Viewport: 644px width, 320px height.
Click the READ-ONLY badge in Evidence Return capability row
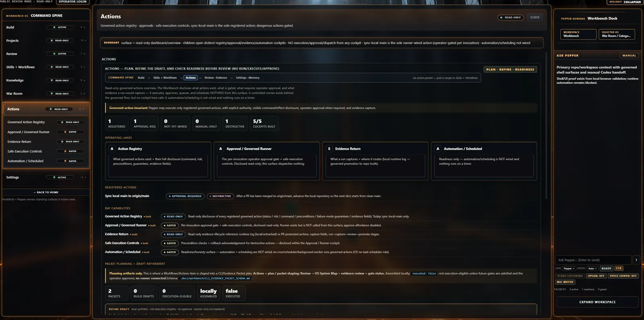[x=173, y=234]
